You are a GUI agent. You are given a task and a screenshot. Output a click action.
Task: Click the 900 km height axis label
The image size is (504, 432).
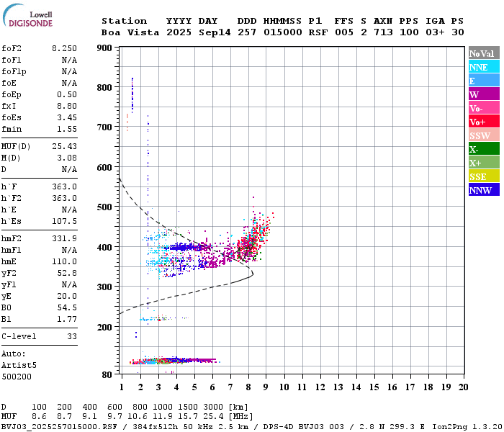pyautogui.click(x=104, y=48)
